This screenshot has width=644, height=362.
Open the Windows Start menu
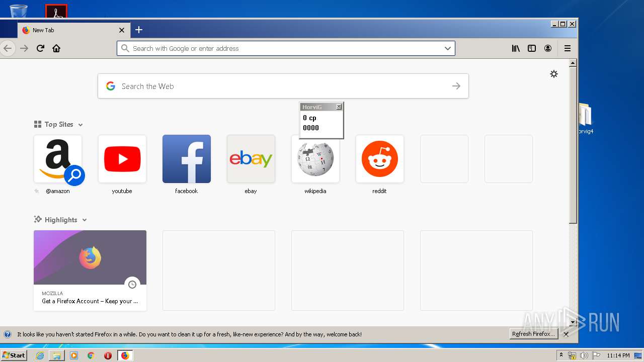(14, 355)
